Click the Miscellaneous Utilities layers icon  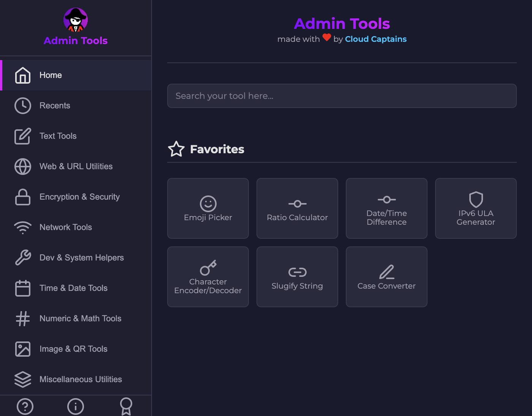click(x=22, y=379)
